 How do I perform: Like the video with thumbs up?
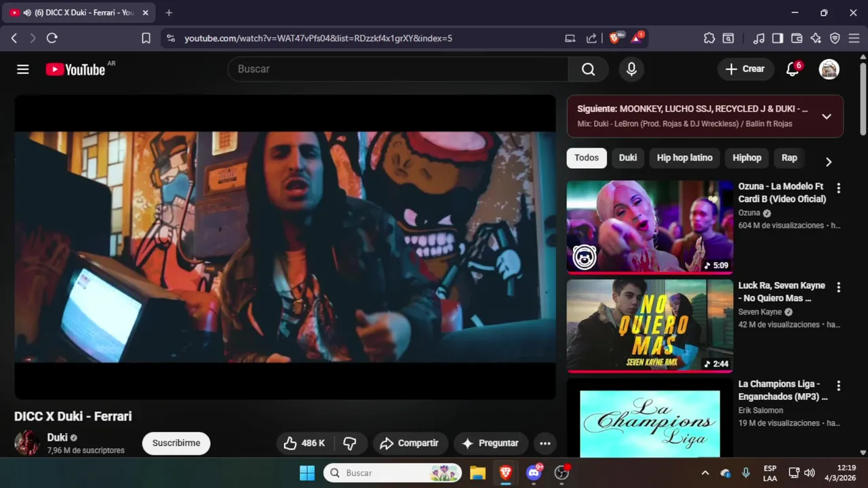304,443
